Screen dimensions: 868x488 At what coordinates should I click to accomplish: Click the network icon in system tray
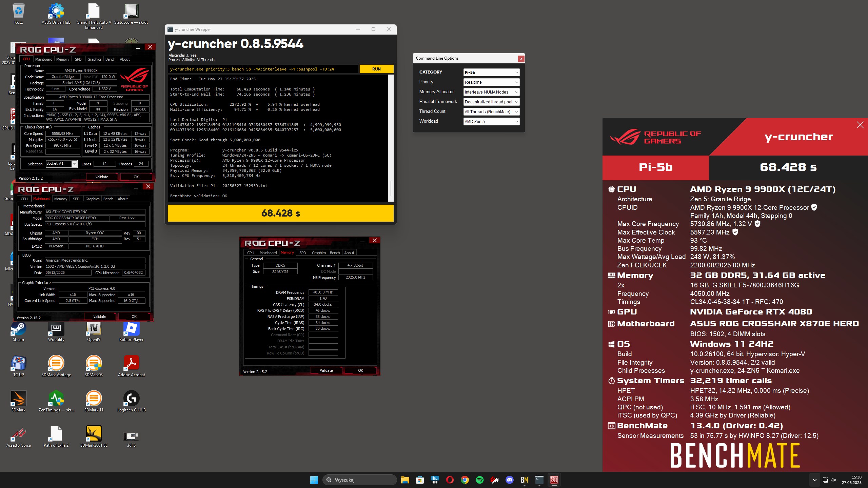coord(825,480)
